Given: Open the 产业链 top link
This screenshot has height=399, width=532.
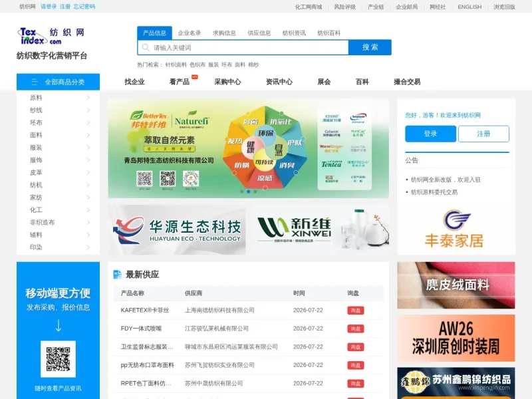Looking at the screenshot, I should click(376, 7).
